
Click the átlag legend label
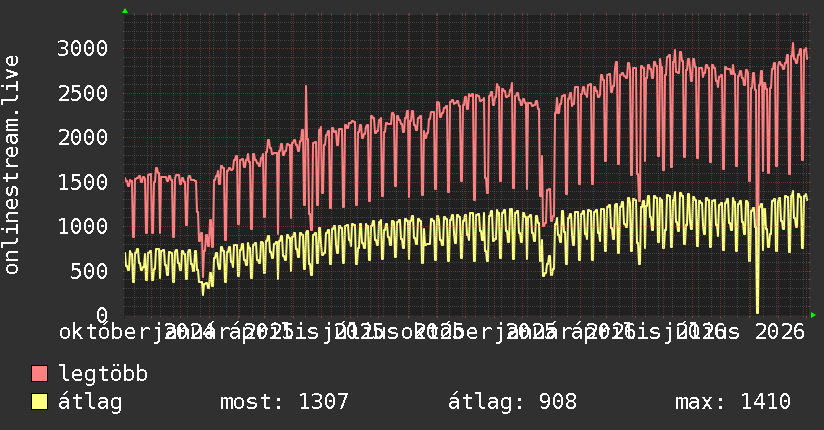pos(90,402)
